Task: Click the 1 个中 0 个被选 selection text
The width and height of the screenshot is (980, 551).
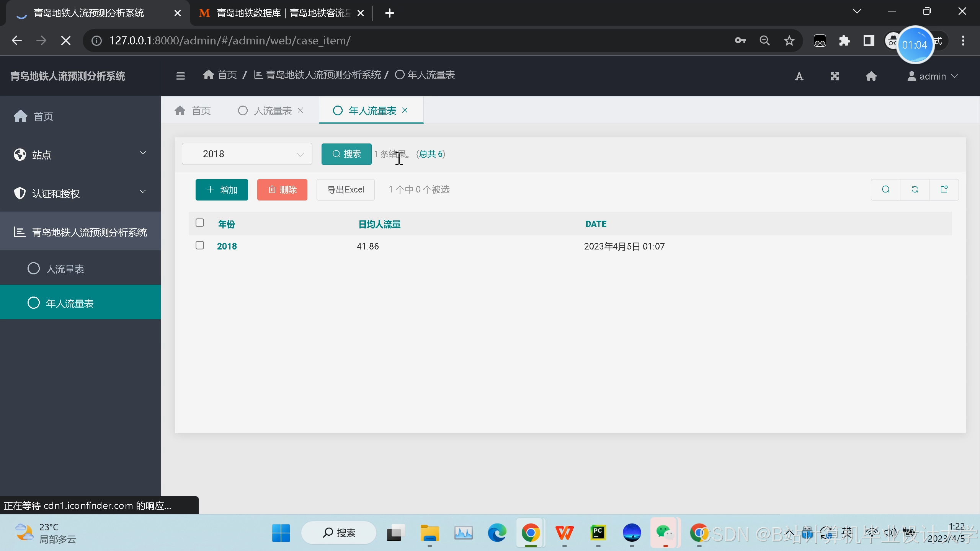Action: (419, 189)
